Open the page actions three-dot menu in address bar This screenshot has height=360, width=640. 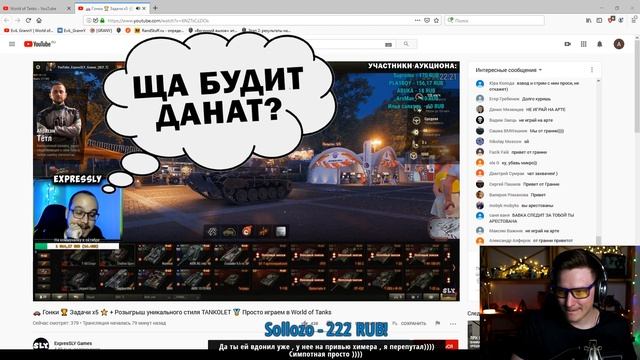point(417,20)
